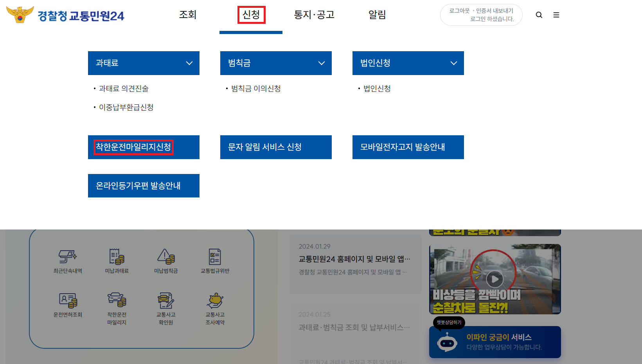This screenshot has height=364, width=642.
Task: Open 교통사고 조사예약 icon
Action: [x=215, y=301]
